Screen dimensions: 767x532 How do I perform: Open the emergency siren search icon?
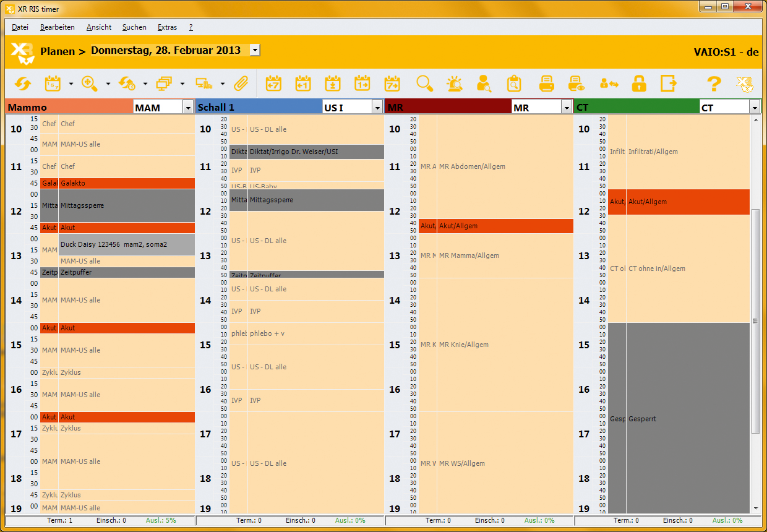(x=455, y=84)
